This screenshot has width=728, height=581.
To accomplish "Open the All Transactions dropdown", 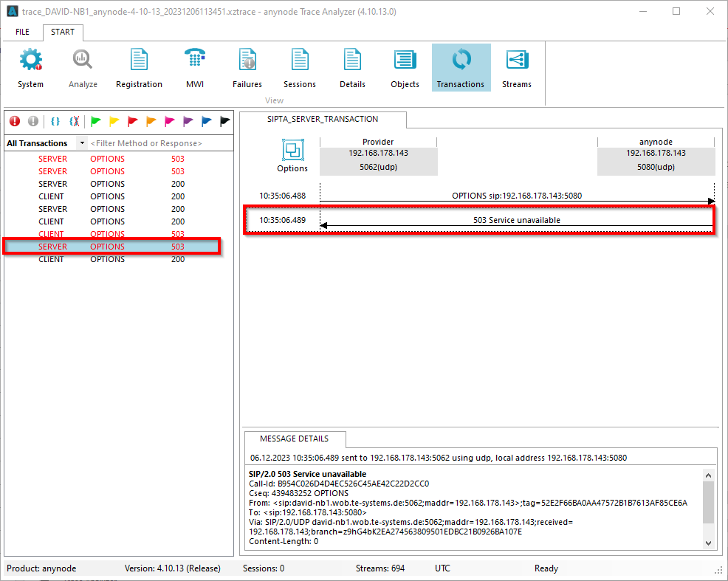I will (81, 142).
